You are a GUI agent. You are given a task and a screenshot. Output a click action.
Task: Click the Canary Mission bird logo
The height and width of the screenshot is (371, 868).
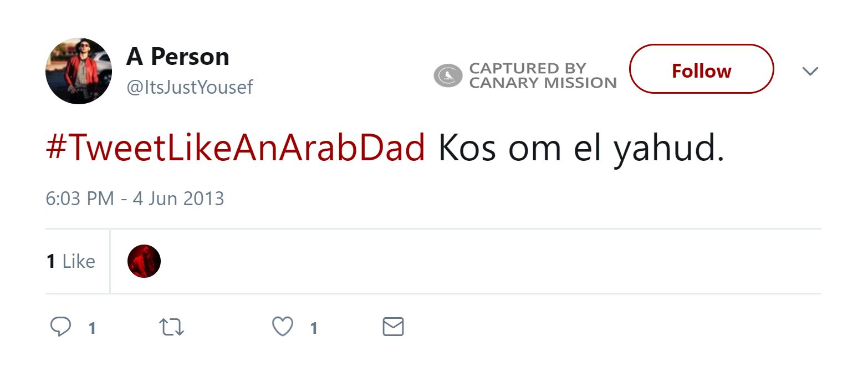(448, 75)
